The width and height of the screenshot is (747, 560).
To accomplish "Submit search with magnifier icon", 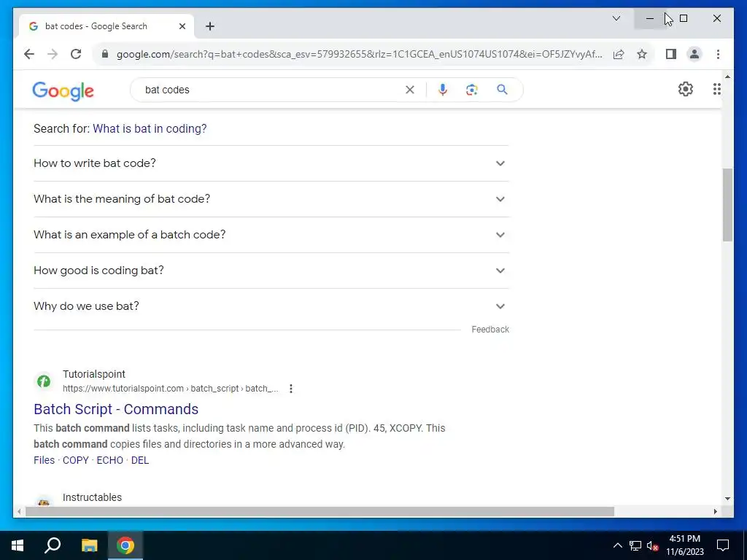I will [x=502, y=90].
